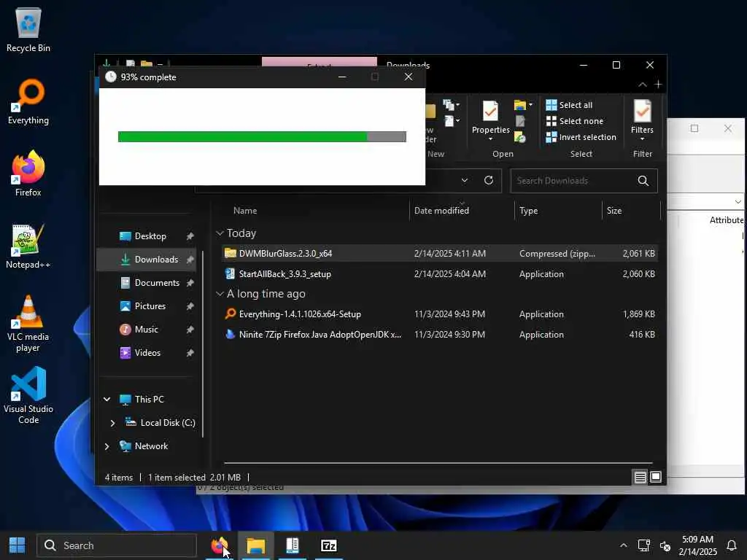Viewport: 747px width, 560px height.
Task: Add a new tab with the plus icon
Action: click(x=658, y=85)
